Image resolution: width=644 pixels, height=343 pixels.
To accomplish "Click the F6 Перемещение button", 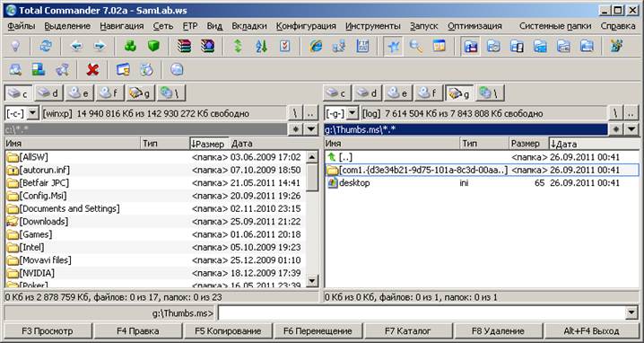I will [x=318, y=331].
